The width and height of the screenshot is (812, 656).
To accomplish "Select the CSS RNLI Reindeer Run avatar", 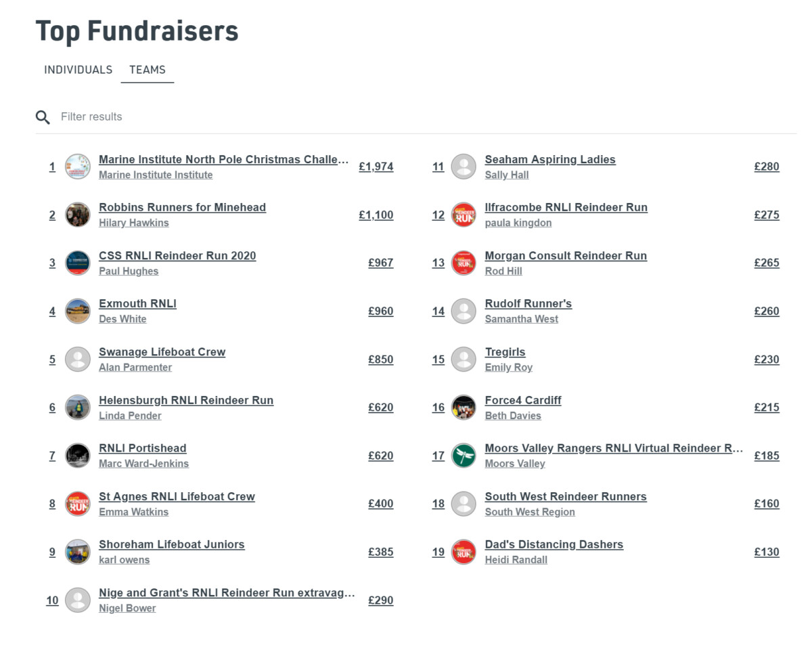I will click(78, 263).
